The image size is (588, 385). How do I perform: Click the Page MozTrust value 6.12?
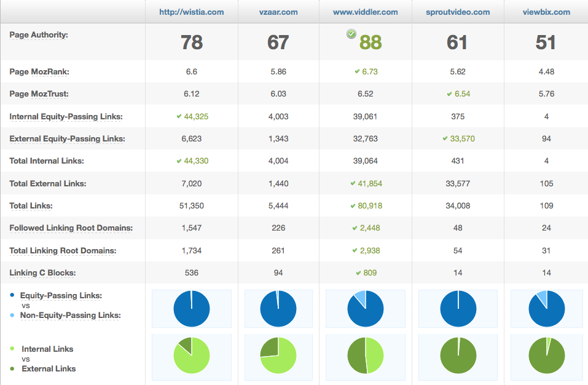(192, 94)
